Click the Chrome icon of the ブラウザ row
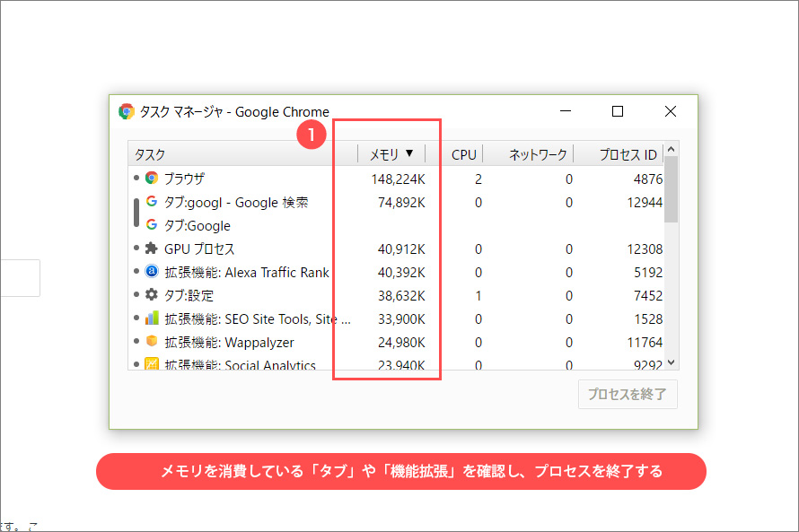Viewport: 799px width, 532px height. (x=152, y=178)
